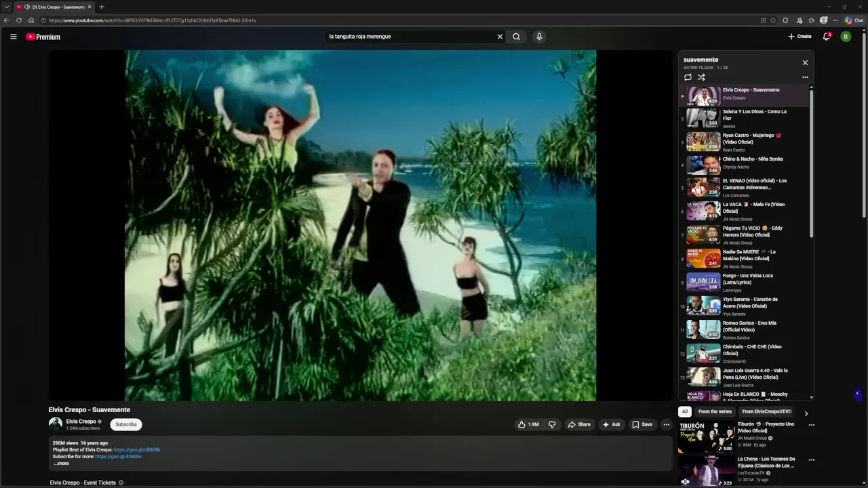This screenshot has width=868, height=488.
Task: Select the From ElvisCrespoVEVO chip
Action: click(x=766, y=411)
